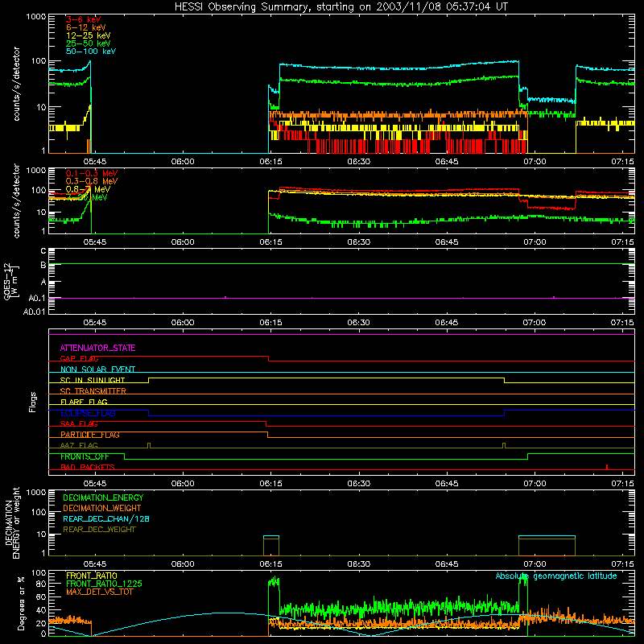
Task: Click the green GOES B-level flux line
Action: [341, 264]
